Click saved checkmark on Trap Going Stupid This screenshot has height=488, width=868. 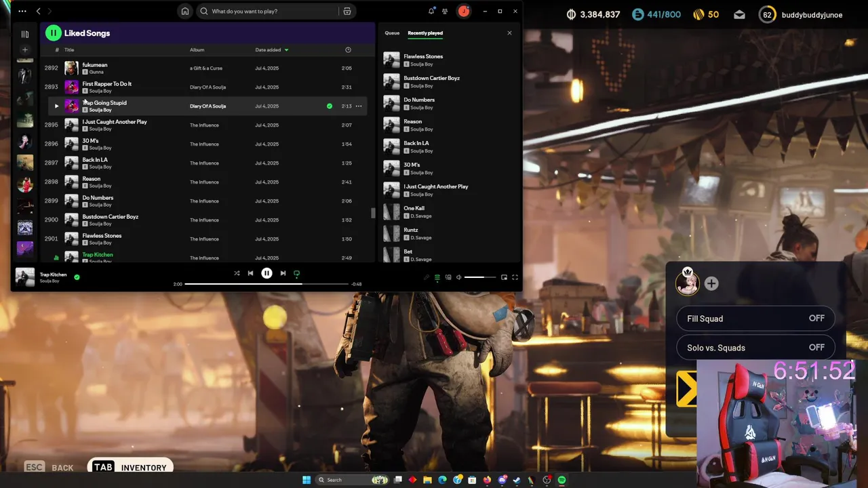(330, 106)
